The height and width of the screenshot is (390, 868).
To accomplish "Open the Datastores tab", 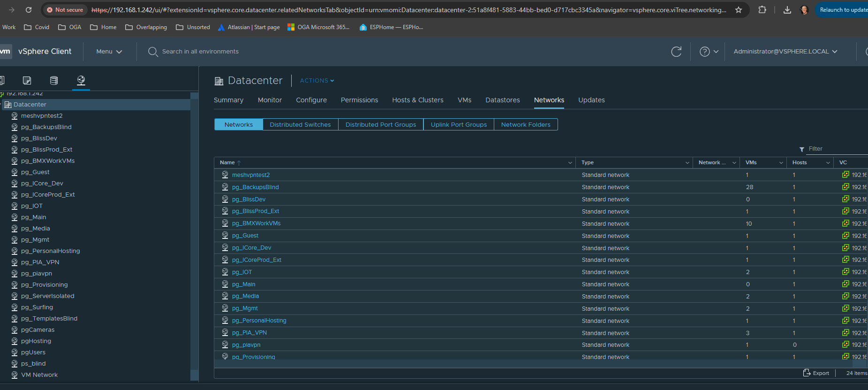I will pos(503,100).
